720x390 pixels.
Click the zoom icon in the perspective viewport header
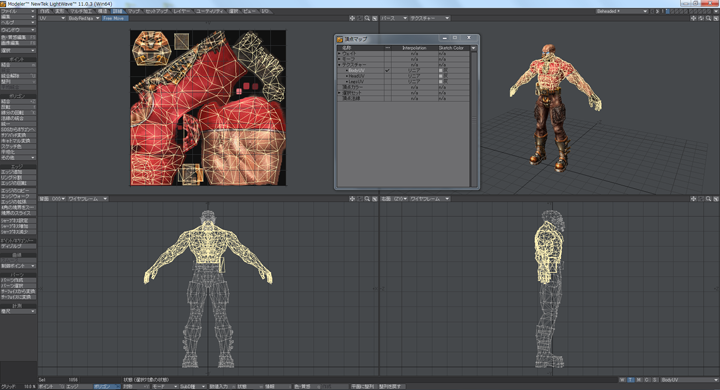709,18
